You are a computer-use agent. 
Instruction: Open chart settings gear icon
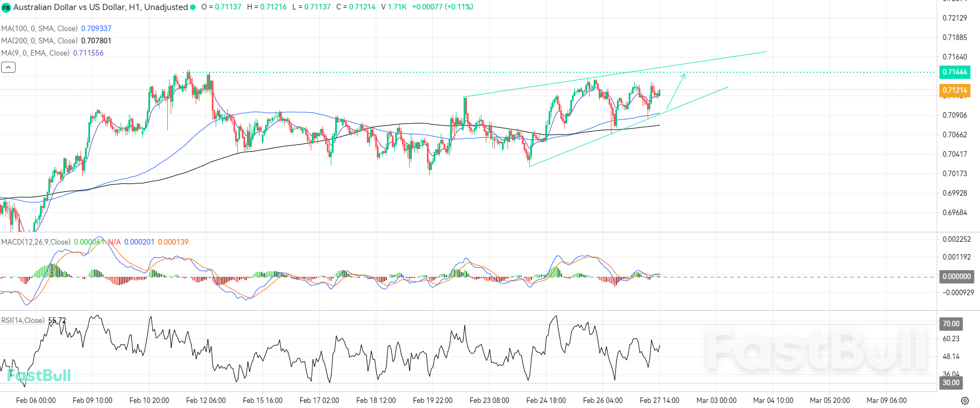[x=965, y=400]
